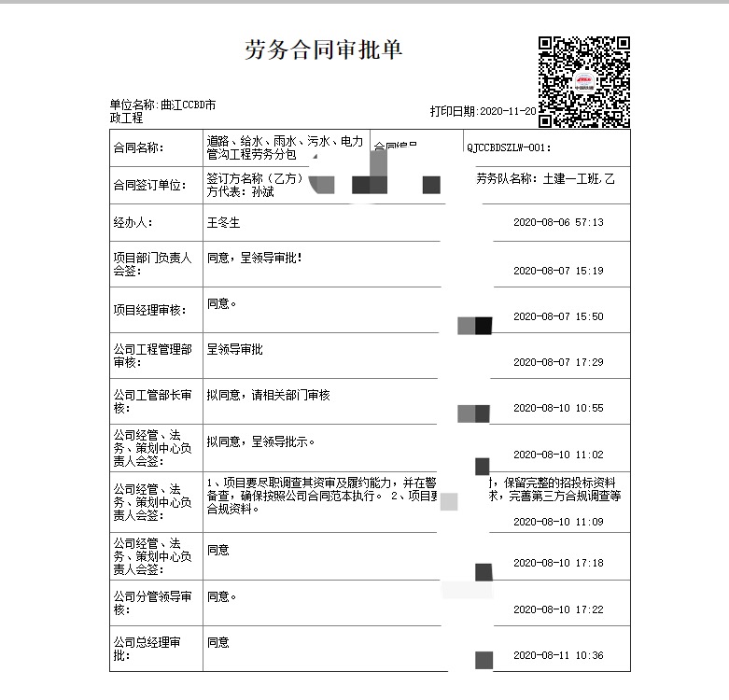The width and height of the screenshot is (729, 700).
Task: Click the 项目经理审核 row label
Action: (149, 310)
